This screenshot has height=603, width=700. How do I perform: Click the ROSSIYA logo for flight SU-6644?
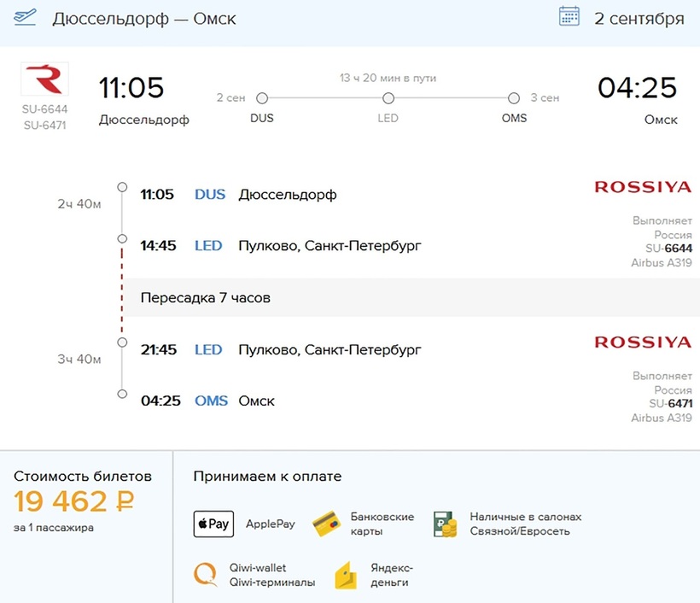pos(642,187)
